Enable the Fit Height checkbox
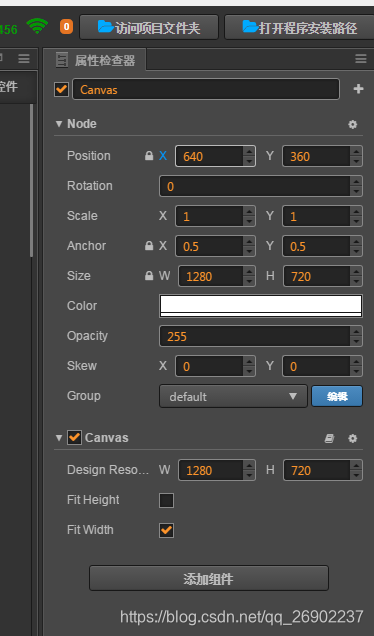Screen dimensions: 374x636 coord(166,500)
